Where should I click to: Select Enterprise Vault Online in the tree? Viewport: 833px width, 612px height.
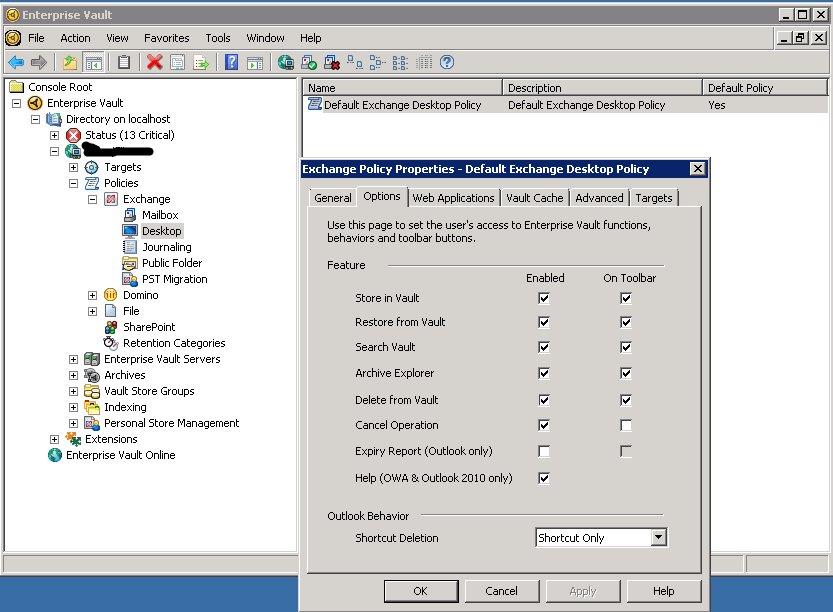[120, 455]
